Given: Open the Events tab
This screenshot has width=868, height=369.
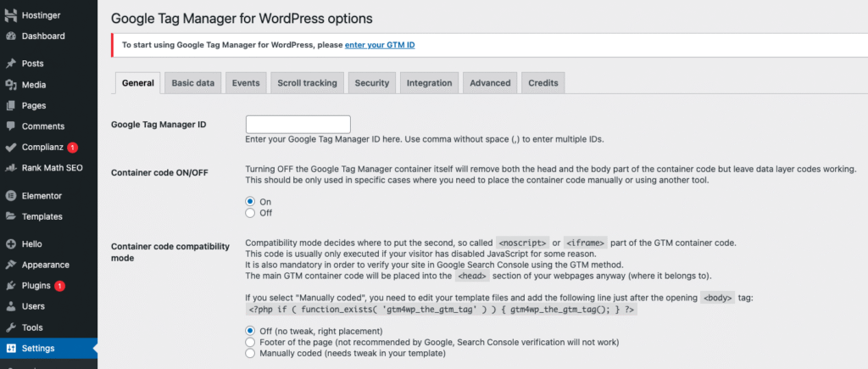Looking at the screenshot, I should tap(246, 83).
